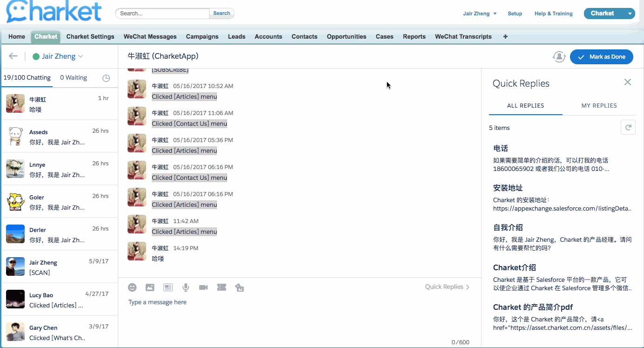Click the microphone voice message icon

[186, 287]
